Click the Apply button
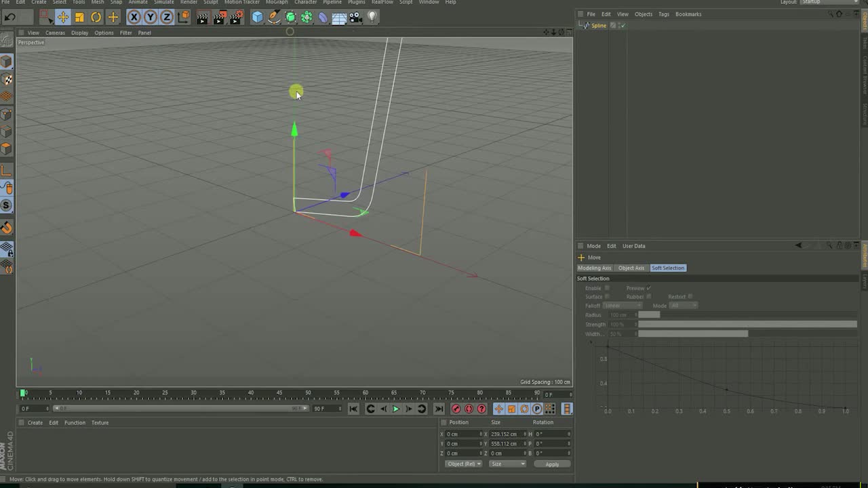 [552, 464]
